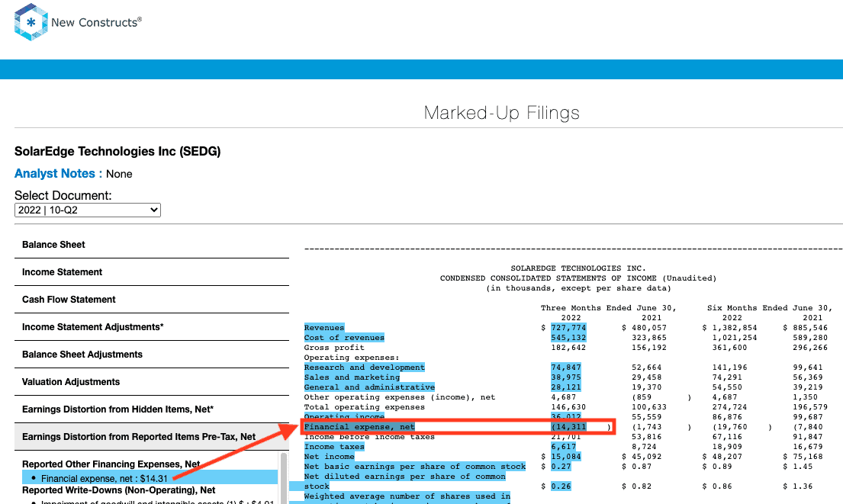Expand Earnings Distortion from Hidden Items, Net*

[x=152, y=409]
